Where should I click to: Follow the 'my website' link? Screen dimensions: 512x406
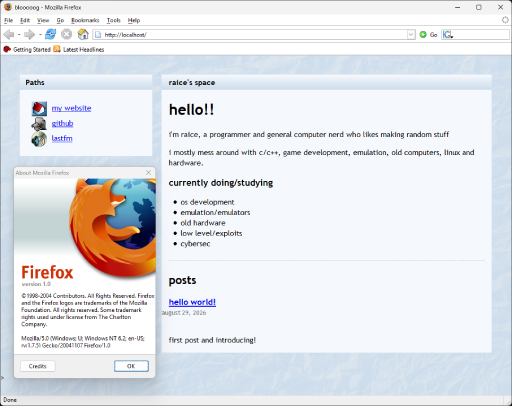(71, 108)
